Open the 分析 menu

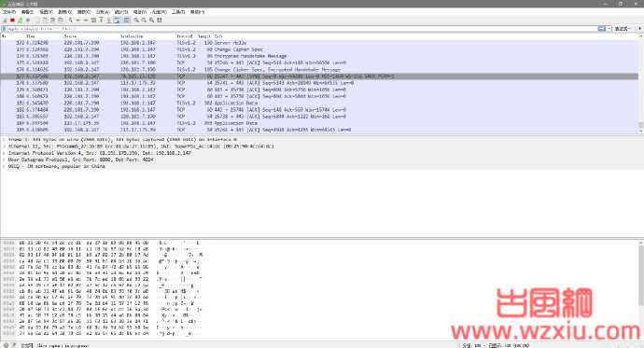(x=103, y=12)
